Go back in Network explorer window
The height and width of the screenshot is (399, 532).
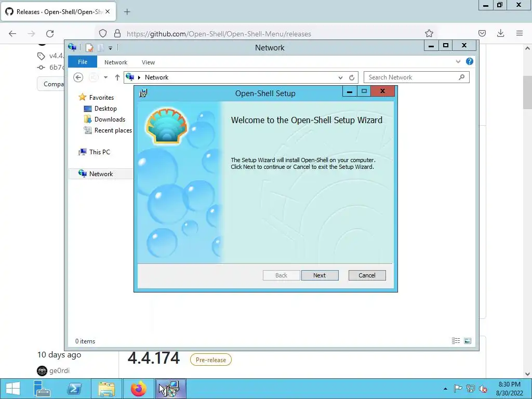[78, 77]
